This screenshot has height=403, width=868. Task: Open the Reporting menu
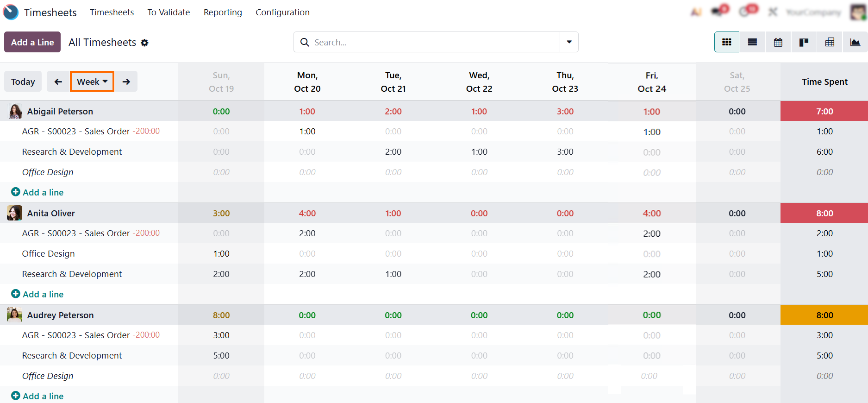[223, 13]
